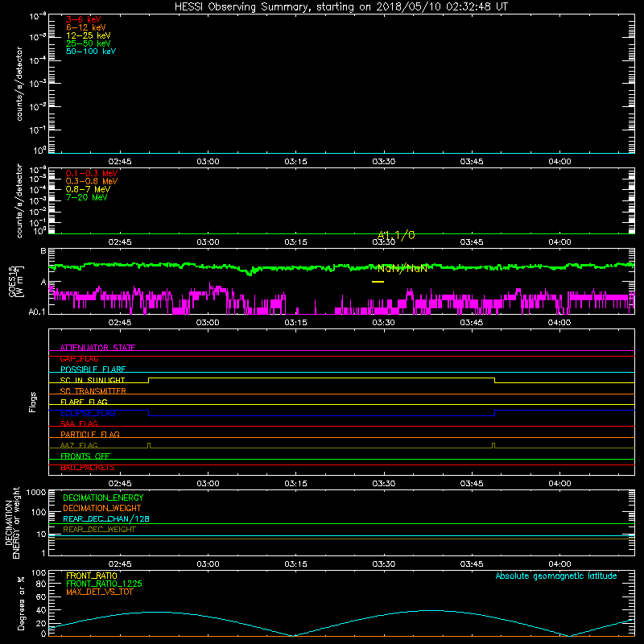Select the SC_TRANSMITTER flag label

click(x=93, y=391)
